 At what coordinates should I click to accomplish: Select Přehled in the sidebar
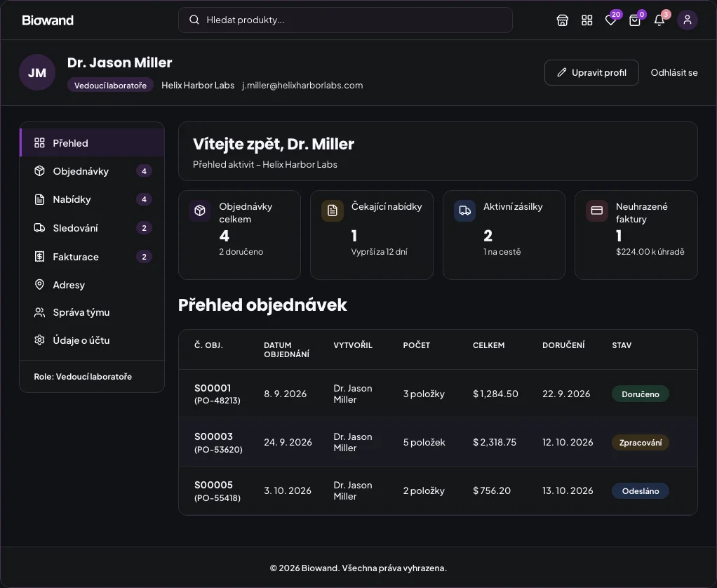coord(92,142)
